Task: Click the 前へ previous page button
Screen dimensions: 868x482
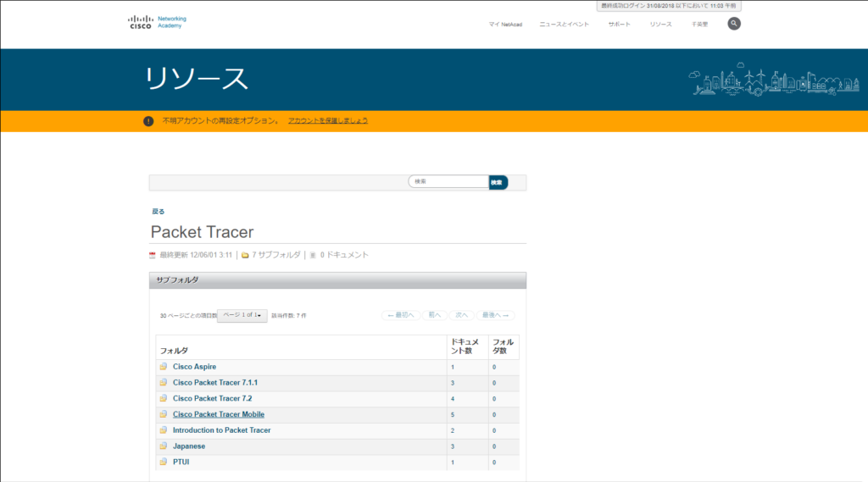Action: [x=435, y=315]
